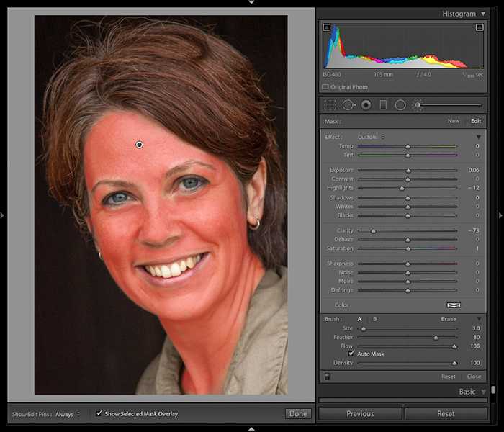
Task: Click the Highlights value -12 field
Action: point(474,188)
